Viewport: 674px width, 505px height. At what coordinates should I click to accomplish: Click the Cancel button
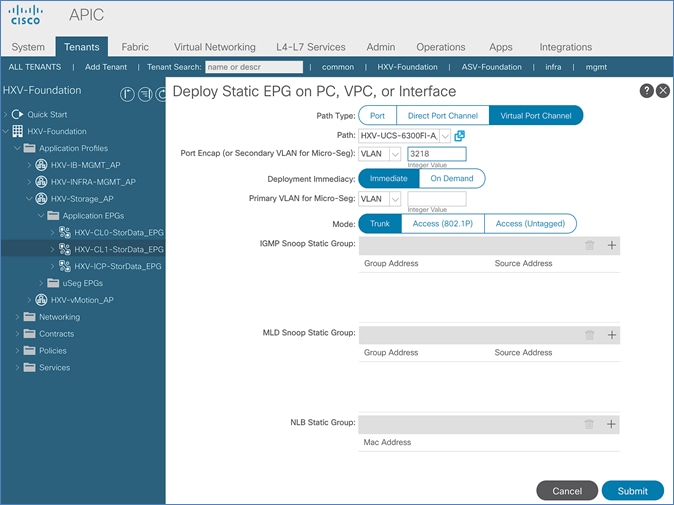pyautogui.click(x=567, y=491)
